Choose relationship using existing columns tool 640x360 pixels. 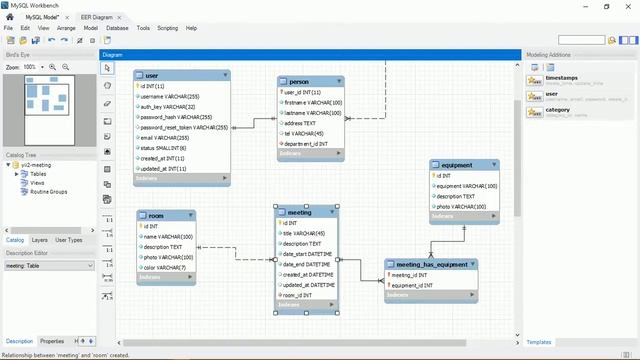point(107,296)
